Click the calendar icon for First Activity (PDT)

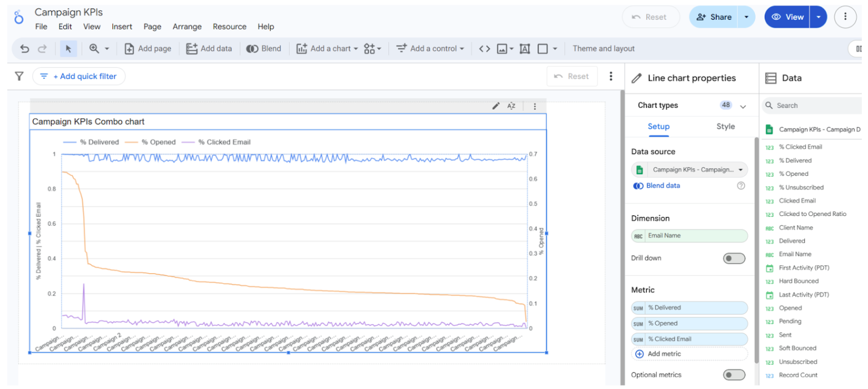click(769, 268)
